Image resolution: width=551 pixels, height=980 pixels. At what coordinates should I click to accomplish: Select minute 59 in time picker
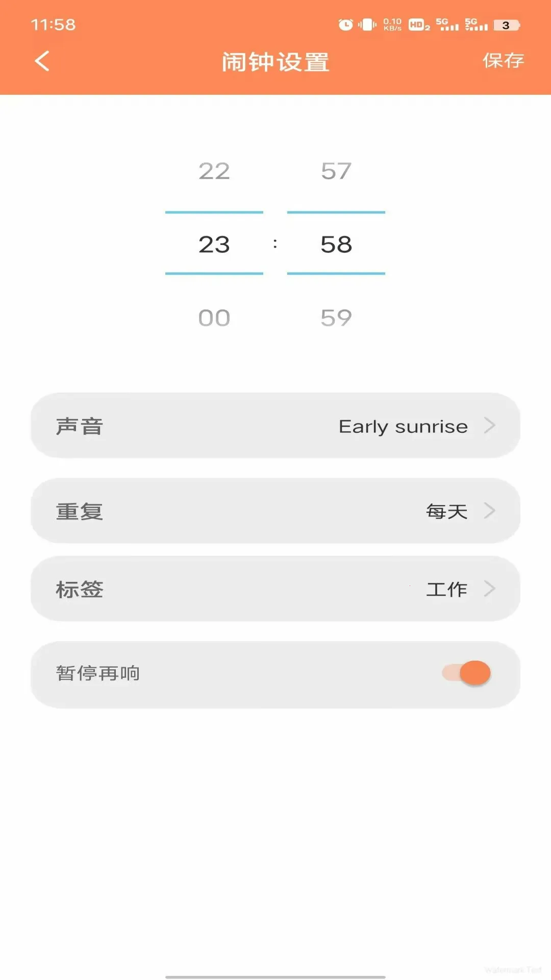click(336, 318)
